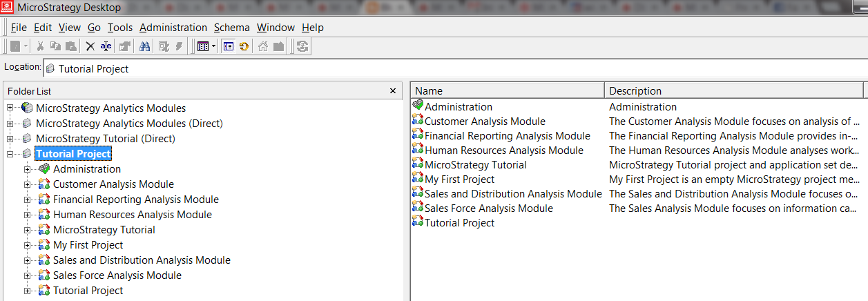The image size is (868, 301).
Task: Sort by the Description column header
Action: pos(734,90)
